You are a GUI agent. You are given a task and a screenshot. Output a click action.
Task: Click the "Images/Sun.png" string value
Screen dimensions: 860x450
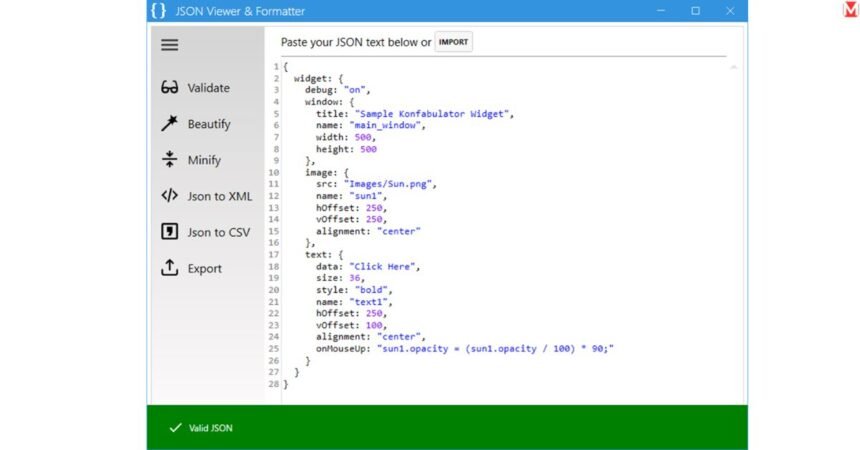coord(387,184)
